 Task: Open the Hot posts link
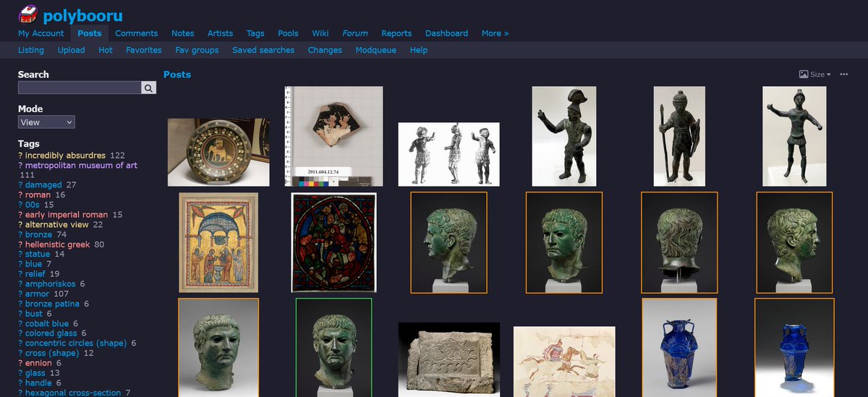(x=106, y=50)
